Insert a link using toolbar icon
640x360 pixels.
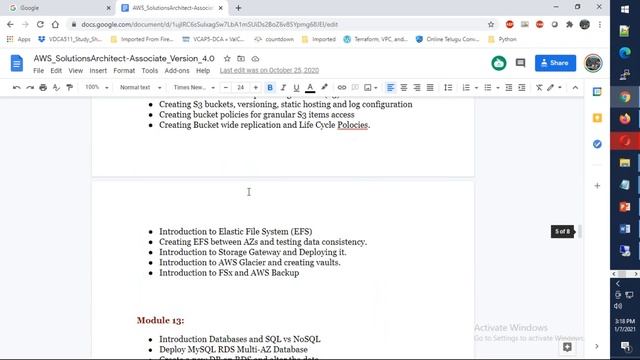pyautogui.click(x=342, y=87)
